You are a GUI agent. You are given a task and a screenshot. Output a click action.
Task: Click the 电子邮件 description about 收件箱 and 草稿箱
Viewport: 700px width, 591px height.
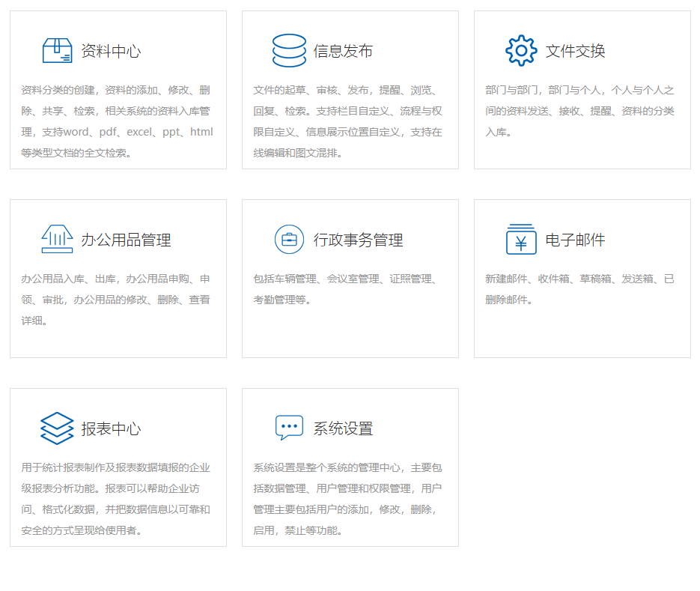click(x=579, y=289)
